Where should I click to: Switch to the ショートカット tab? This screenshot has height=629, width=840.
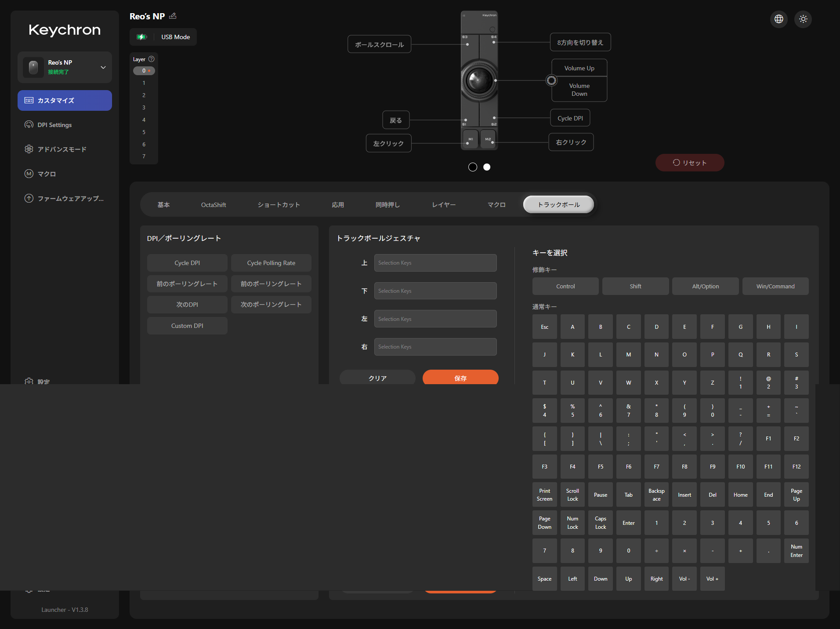coord(279,205)
